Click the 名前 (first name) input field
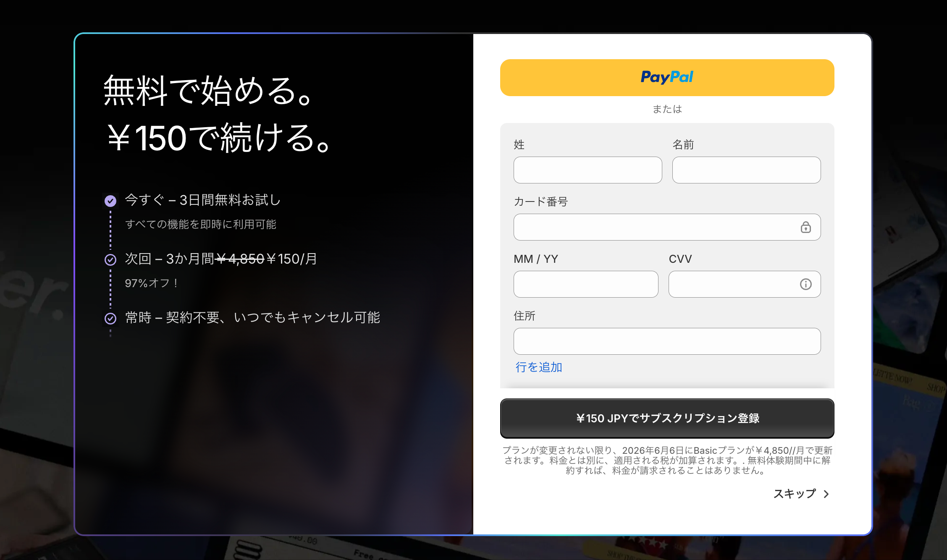The height and width of the screenshot is (560, 947). 746,170
